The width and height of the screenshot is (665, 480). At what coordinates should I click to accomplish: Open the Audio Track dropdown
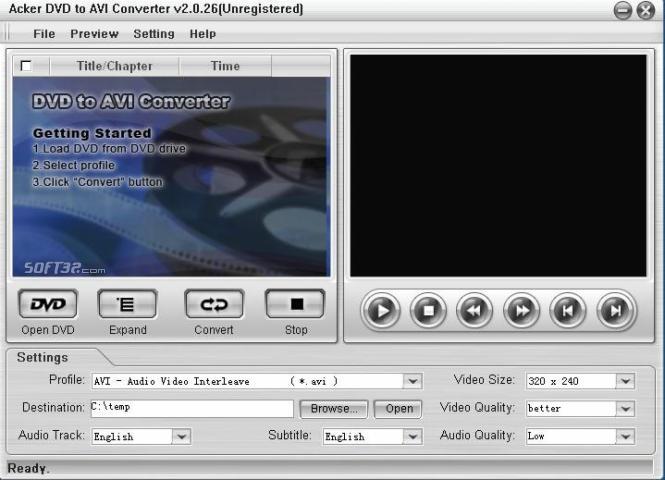tap(182, 436)
